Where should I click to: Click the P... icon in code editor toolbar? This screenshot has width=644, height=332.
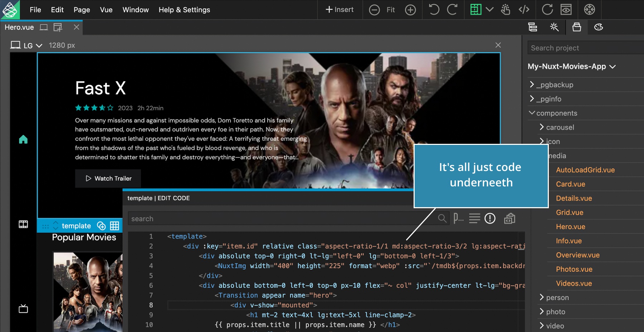tap(458, 218)
